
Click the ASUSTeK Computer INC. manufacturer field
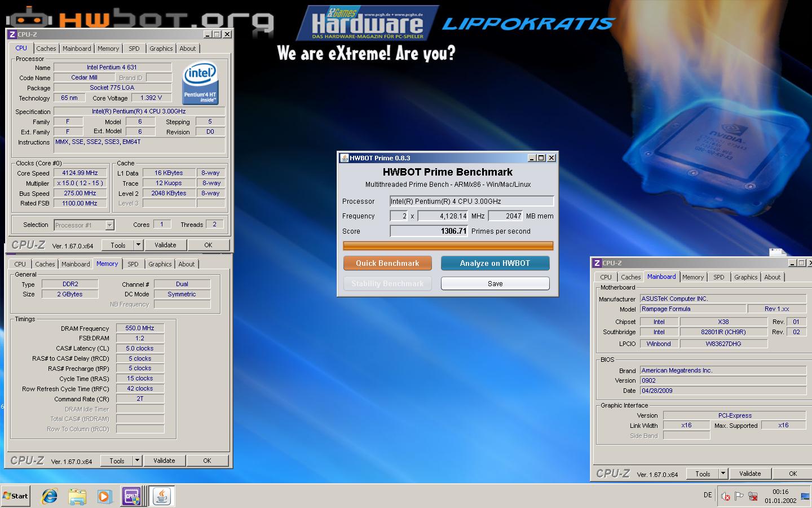click(x=723, y=299)
